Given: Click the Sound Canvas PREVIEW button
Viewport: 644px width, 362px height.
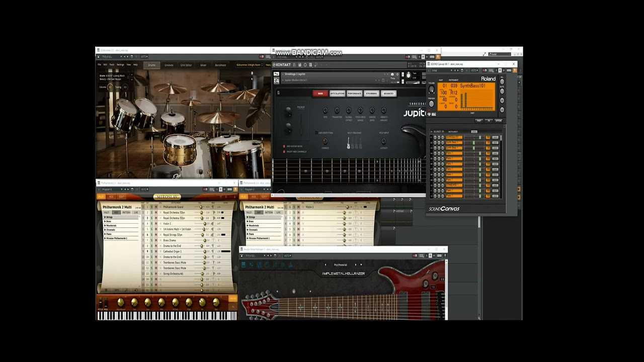Looking at the screenshot, I should (431, 104).
